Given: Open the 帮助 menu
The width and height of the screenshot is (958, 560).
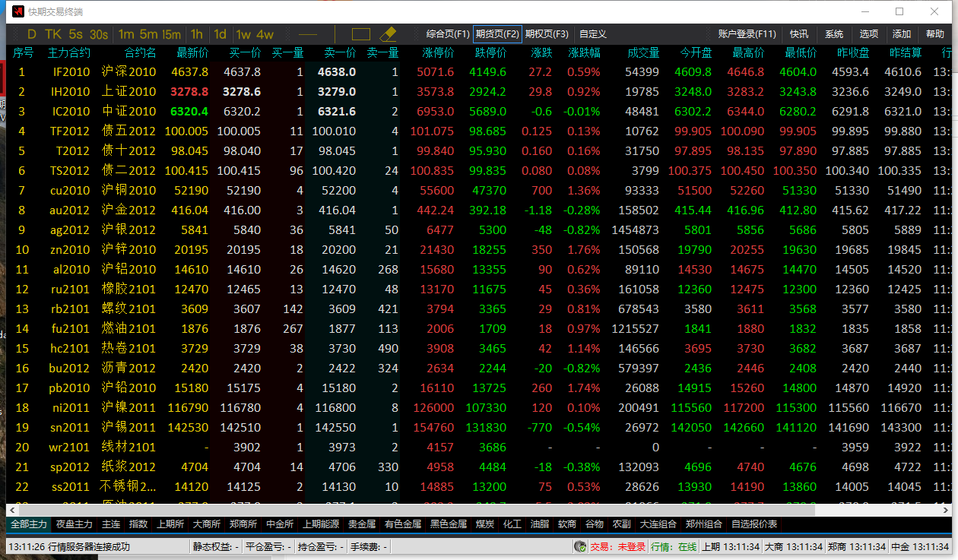Looking at the screenshot, I should coord(935,34).
